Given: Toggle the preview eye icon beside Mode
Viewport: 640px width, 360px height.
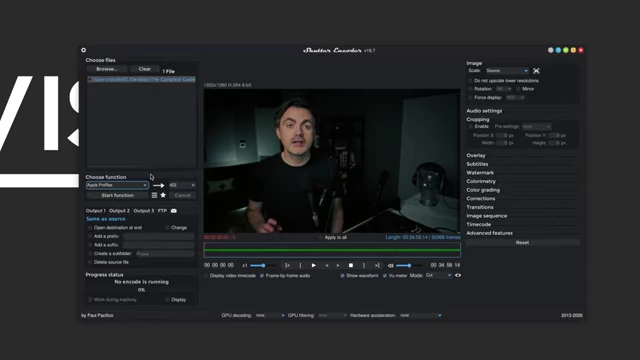Looking at the screenshot, I should coord(458,276).
